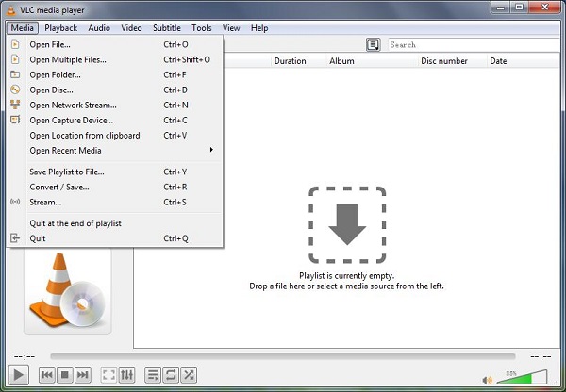Expand Open Recent Media submenu arrow
Screen dimensions: 566x392
(211, 150)
